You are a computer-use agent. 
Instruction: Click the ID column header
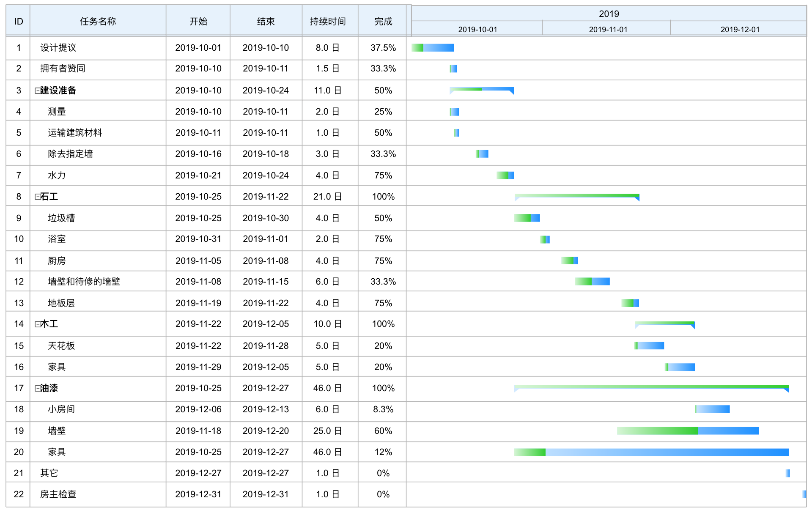coord(19,21)
